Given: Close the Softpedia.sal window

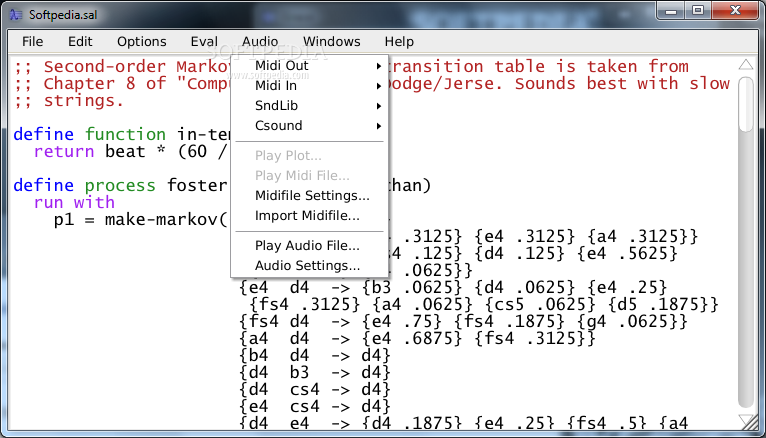Looking at the screenshot, I should coord(735,11).
